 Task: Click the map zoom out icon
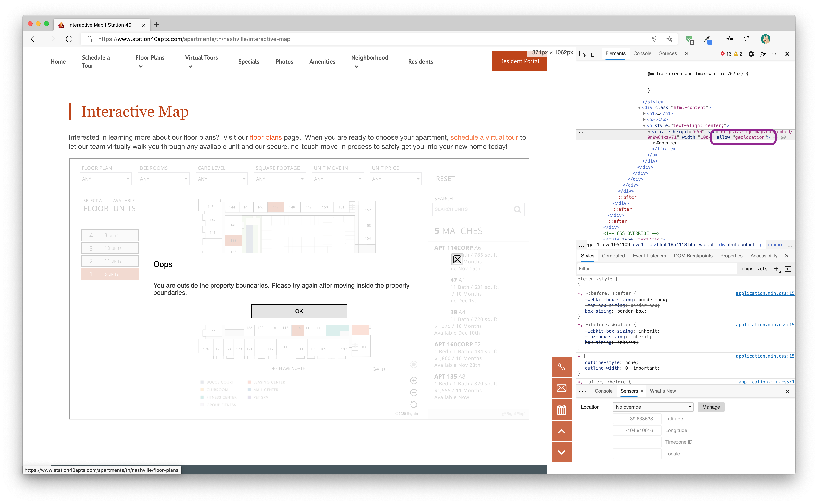414,392
